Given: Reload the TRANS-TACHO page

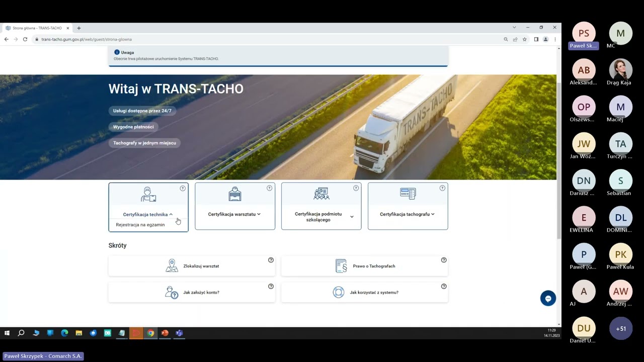Looking at the screenshot, I should click(x=26, y=39).
